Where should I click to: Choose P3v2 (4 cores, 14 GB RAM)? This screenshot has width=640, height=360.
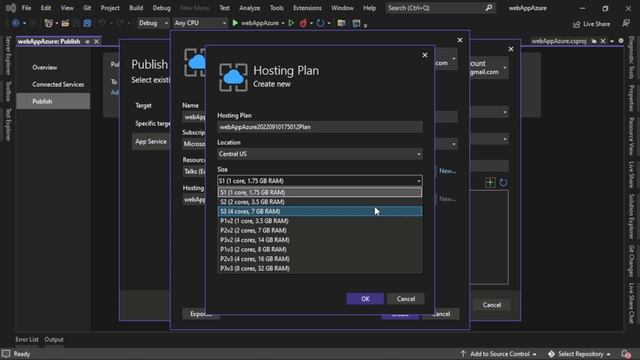320,240
